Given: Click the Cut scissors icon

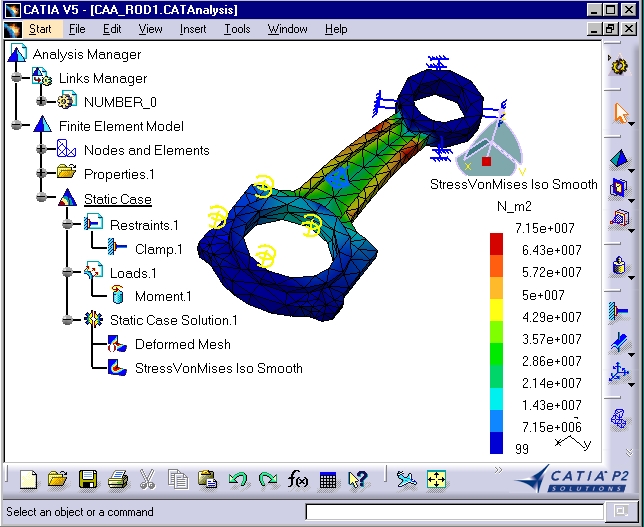Looking at the screenshot, I should point(147,479).
